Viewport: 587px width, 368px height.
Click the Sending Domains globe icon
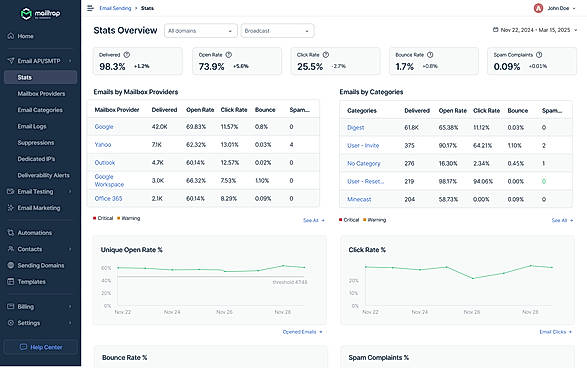coord(10,265)
